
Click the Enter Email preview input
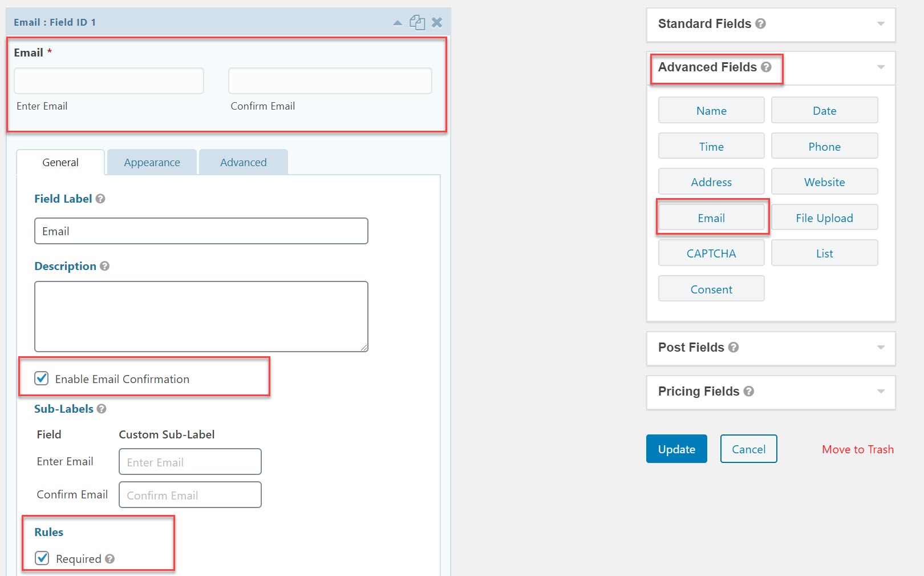coord(109,80)
